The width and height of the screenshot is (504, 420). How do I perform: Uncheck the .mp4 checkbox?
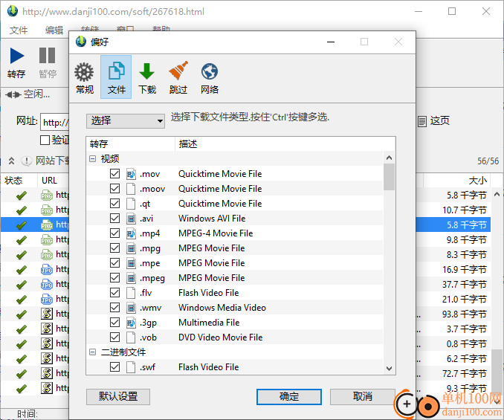pos(114,233)
